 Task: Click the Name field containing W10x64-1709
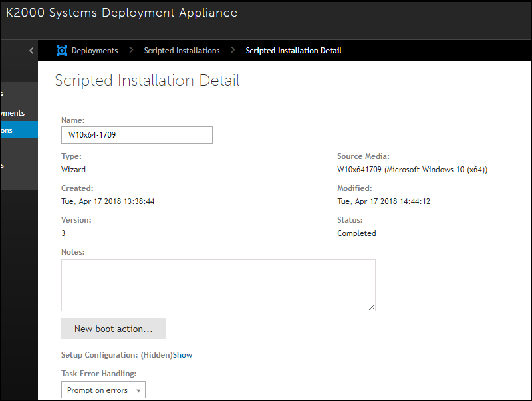(136, 134)
